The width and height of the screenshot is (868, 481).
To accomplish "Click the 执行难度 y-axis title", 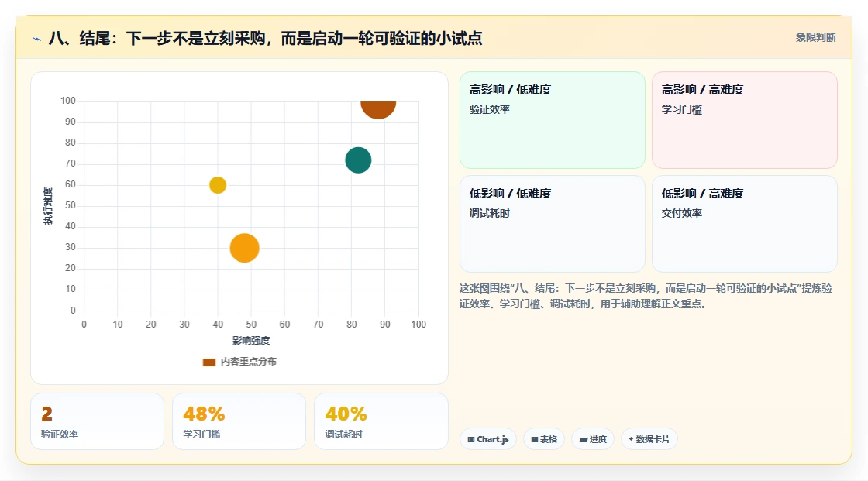I will (48, 206).
